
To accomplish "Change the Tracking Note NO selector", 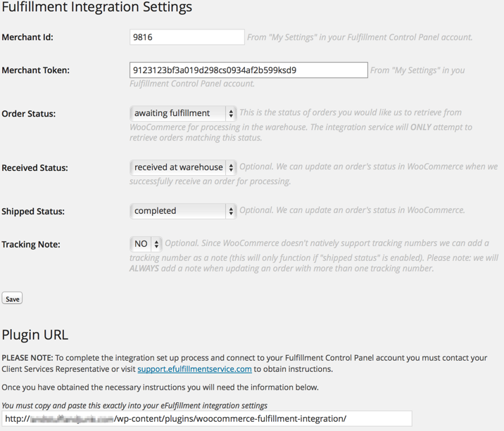I will [146, 244].
